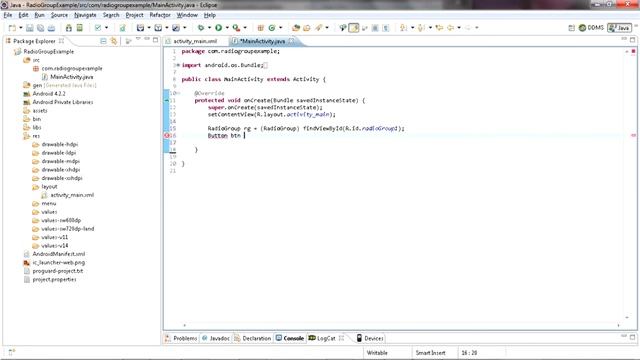This screenshot has width=640, height=360.
Task: Click the Back navigation arrow icon
Action: (x=450, y=28)
